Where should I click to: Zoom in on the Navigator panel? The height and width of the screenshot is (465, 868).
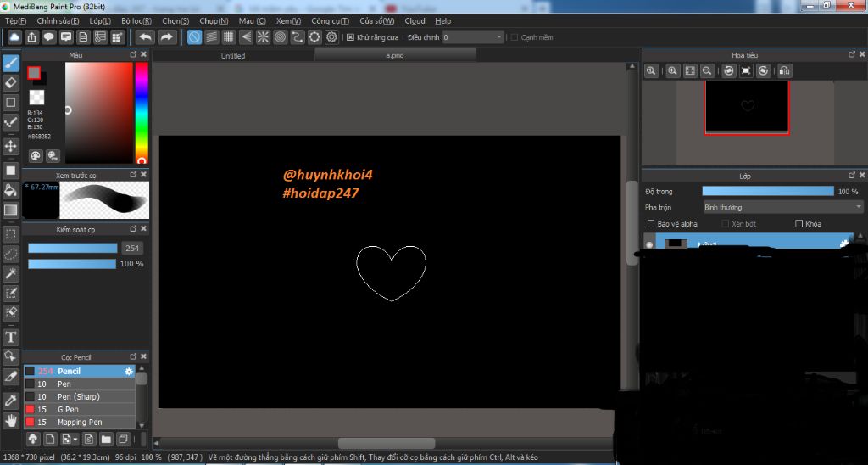coord(672,71)
